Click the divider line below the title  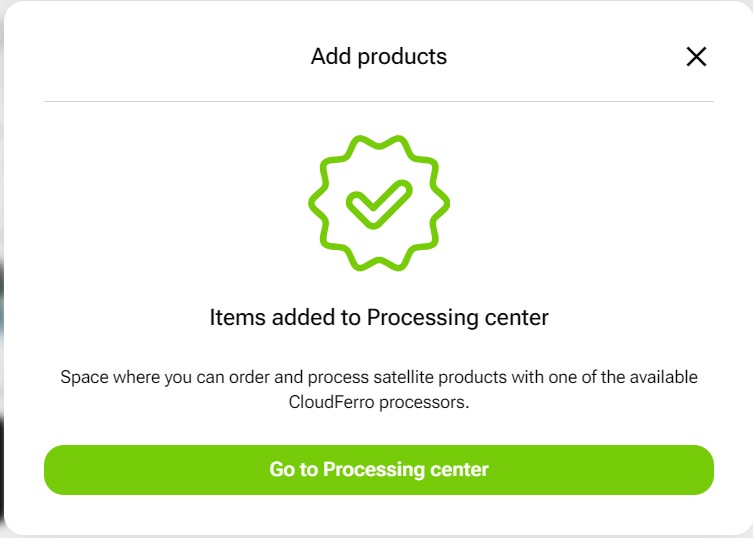coord(378,101)
